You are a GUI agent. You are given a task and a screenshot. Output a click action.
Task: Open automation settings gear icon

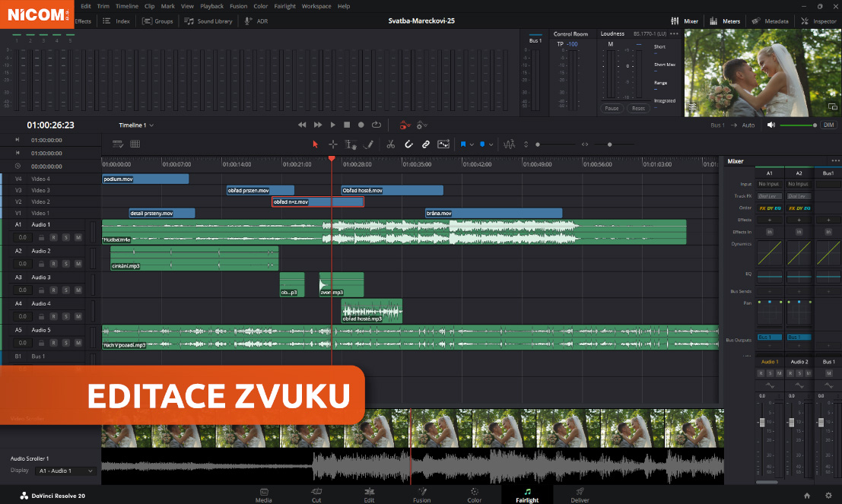422,125
